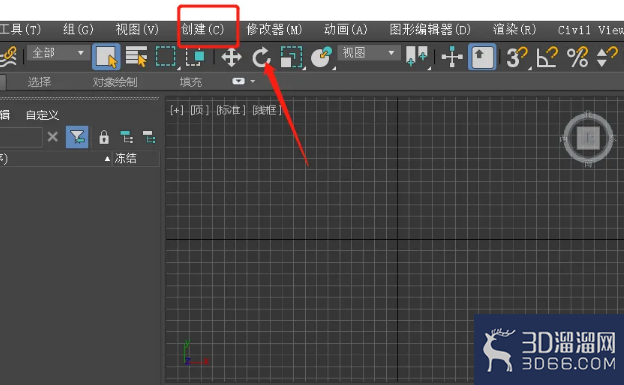Activate the Select and Scale tool
This screenshot has width=624, height=385.
pyautogui.click(x=291, y=57)
